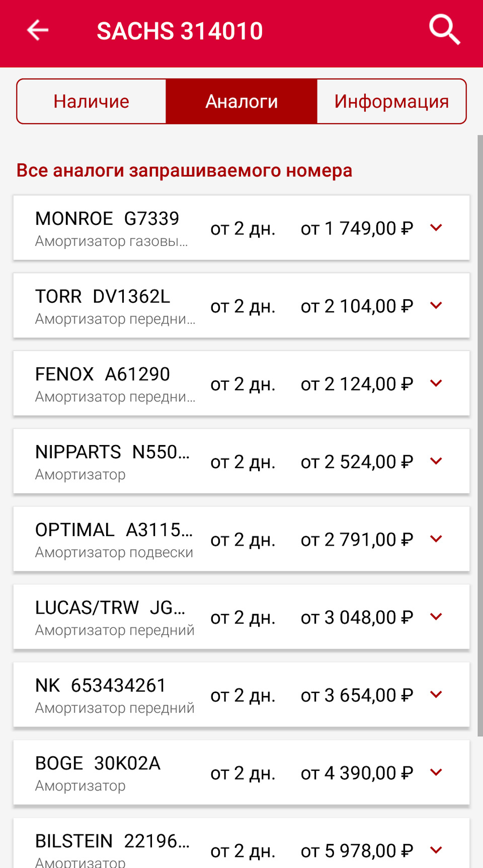The height and width of the screenshot is (868, 483).
Task: Expand NK 653434261 row chevron
Action: [436, 695]
